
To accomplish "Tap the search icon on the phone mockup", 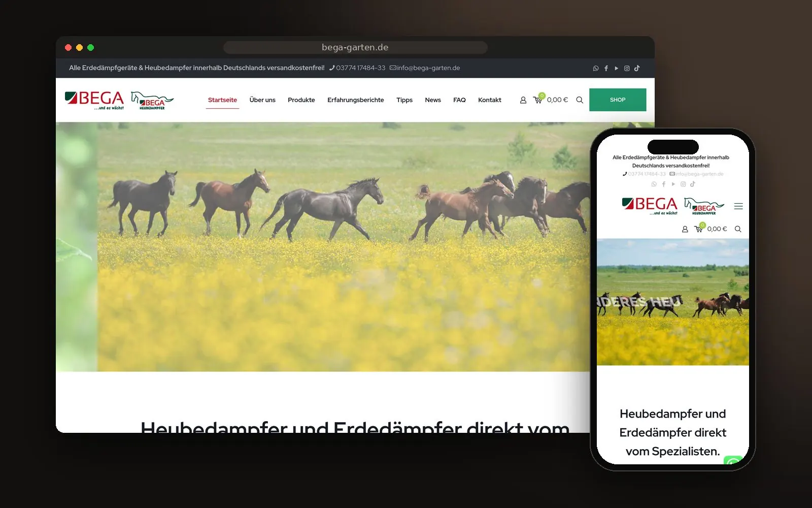I will pyautogui.click(x=738, y=229).
